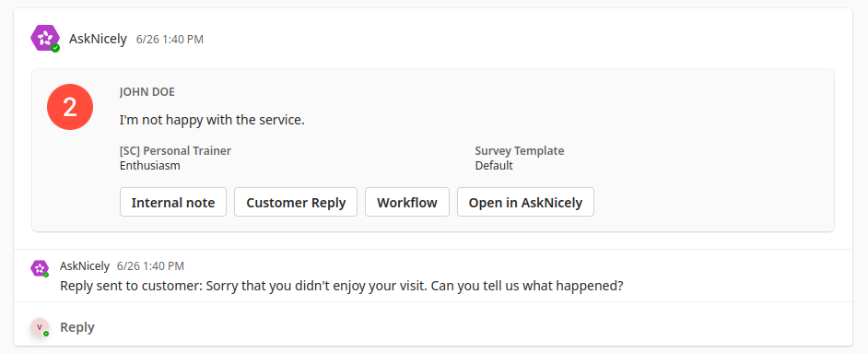Screen dimensions: 868x353
Task: Click the AskNicely name in the reply message
Action: 85,266
